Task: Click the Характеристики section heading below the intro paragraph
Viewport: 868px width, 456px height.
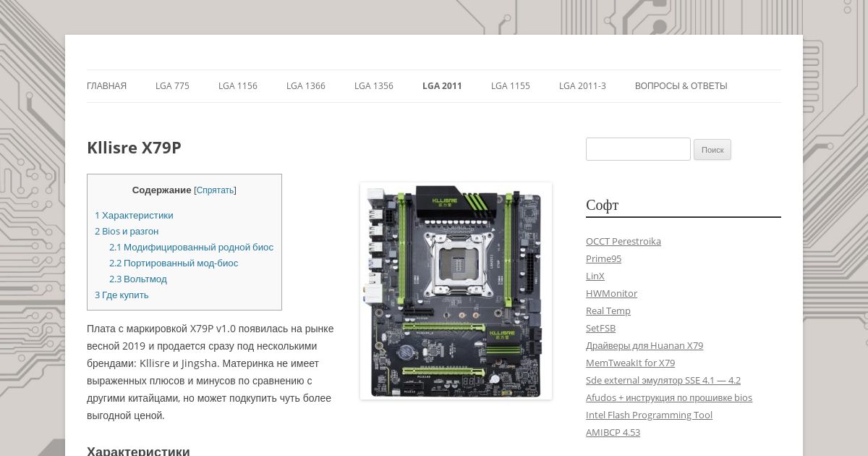Action: (138, 451)
